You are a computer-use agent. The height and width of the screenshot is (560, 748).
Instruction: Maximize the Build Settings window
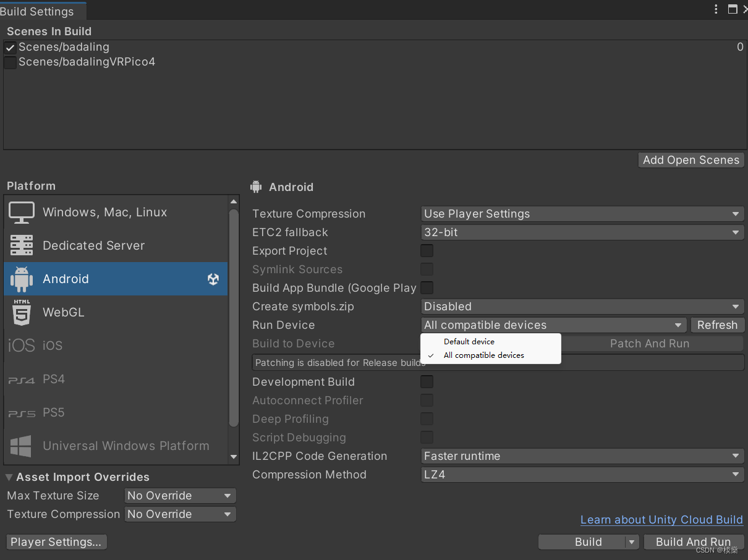click(x=733, y=9)
